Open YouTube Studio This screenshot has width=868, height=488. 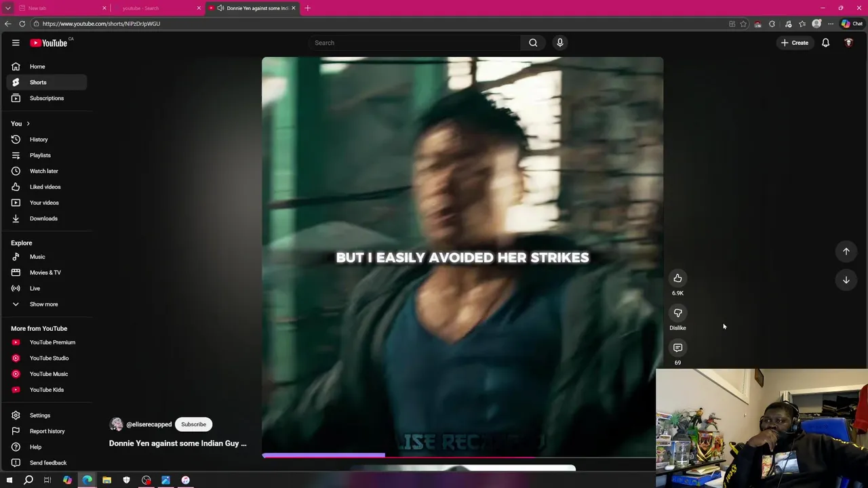point(47,358)
